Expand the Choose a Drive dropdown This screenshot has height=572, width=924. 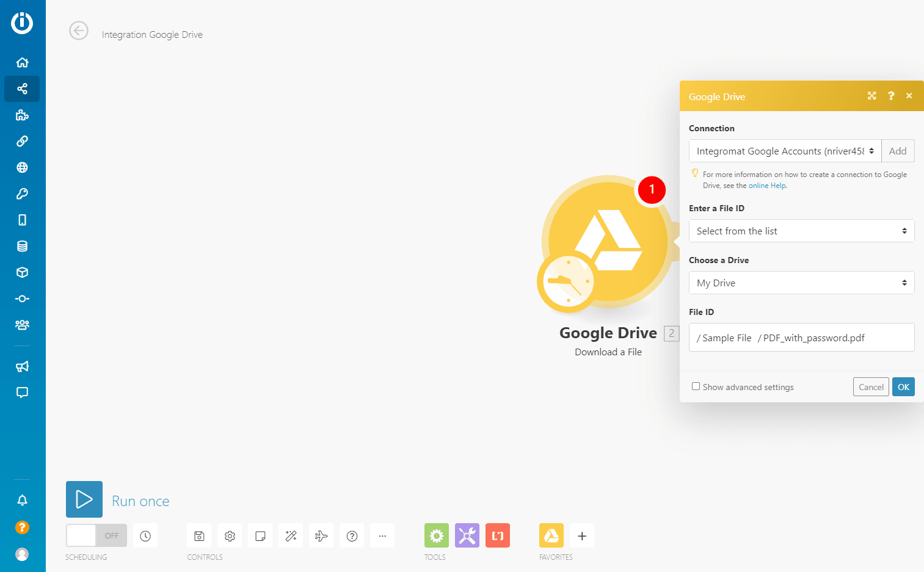(x=801, y=283)
